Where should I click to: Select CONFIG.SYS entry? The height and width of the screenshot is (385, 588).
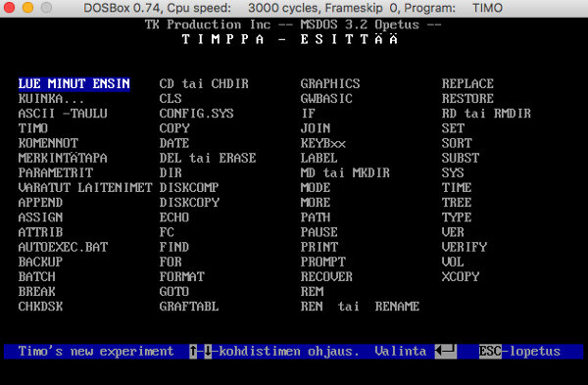pos(197,114)
